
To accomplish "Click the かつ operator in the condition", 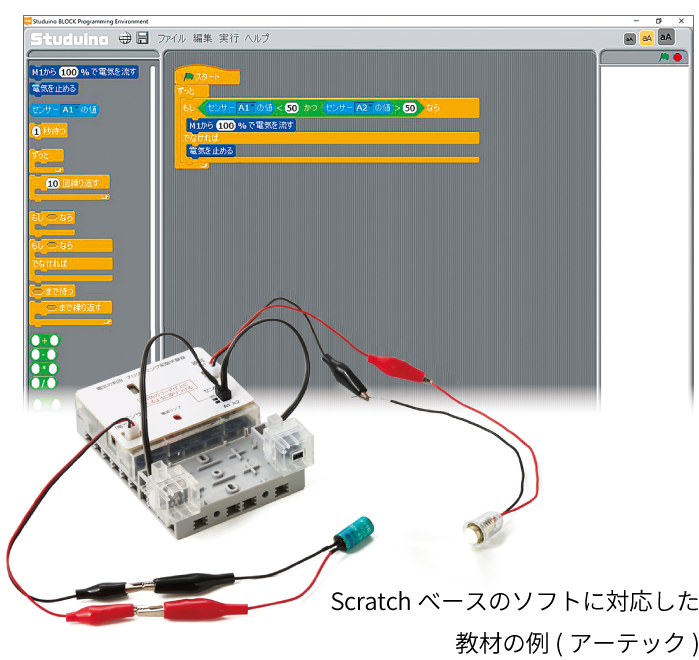I will (310, 108).
